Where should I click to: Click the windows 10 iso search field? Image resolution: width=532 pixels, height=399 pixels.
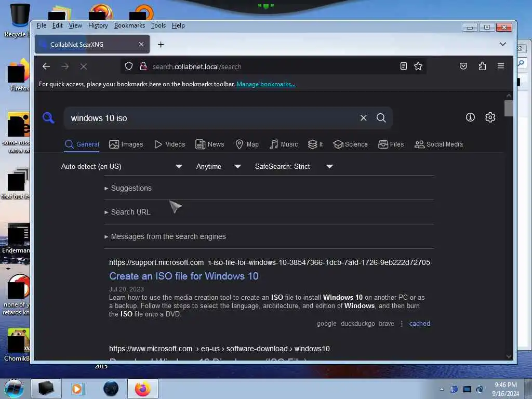click(x=213, y=118)
